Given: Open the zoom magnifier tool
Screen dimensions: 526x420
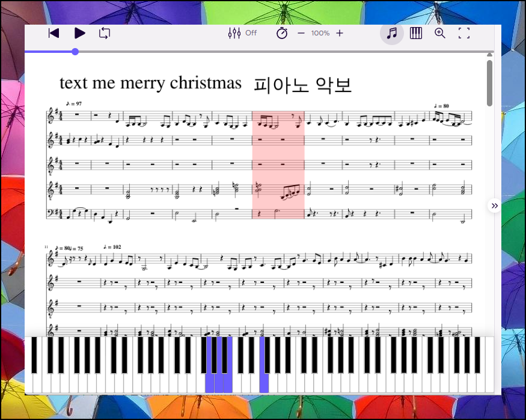Looking at the screenshot, I should (440, 33).
